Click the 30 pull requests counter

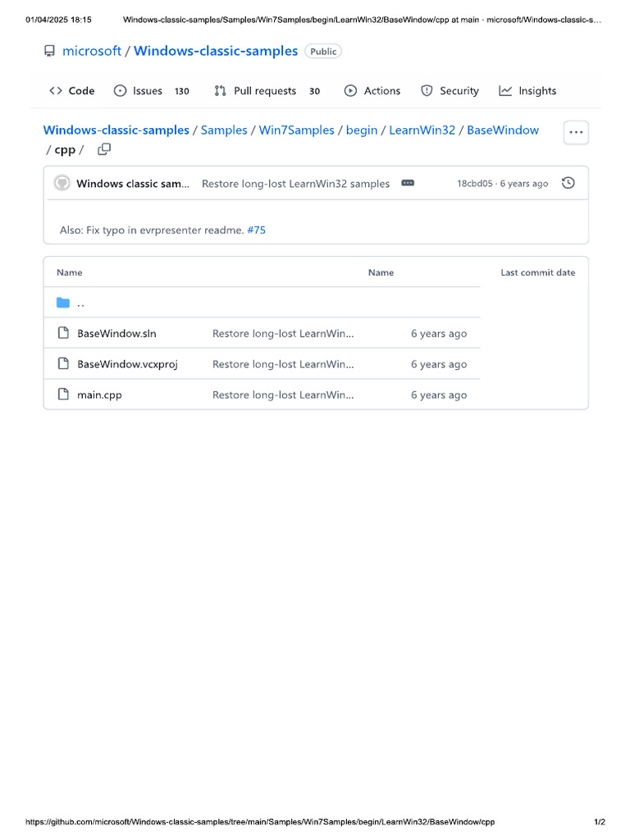[x=314, y=91]
